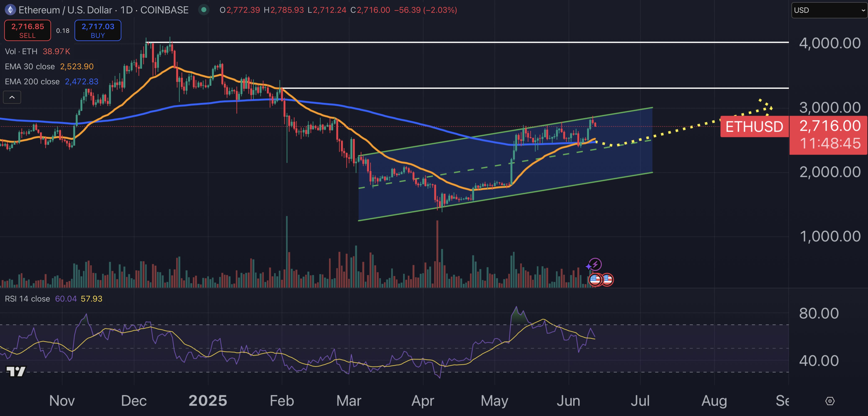Open the chart settings gear icon
868x416 pixels.
click(x=830, y=401)
